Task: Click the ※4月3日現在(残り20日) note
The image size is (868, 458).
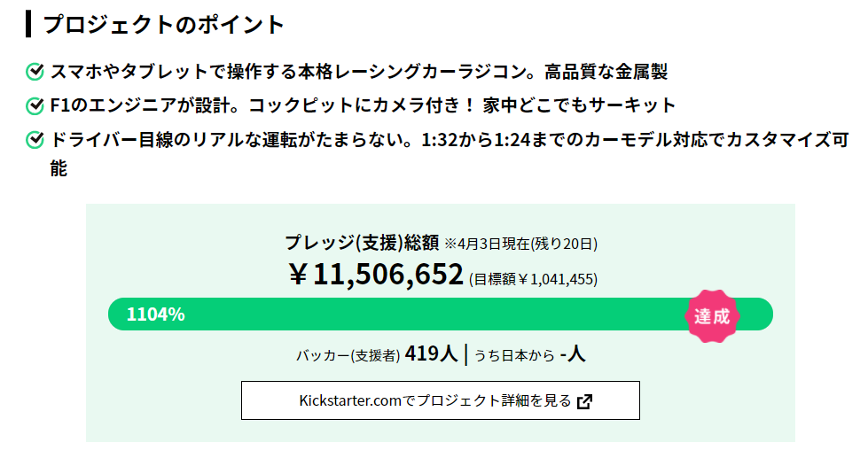Action: [x=521, y=244]
